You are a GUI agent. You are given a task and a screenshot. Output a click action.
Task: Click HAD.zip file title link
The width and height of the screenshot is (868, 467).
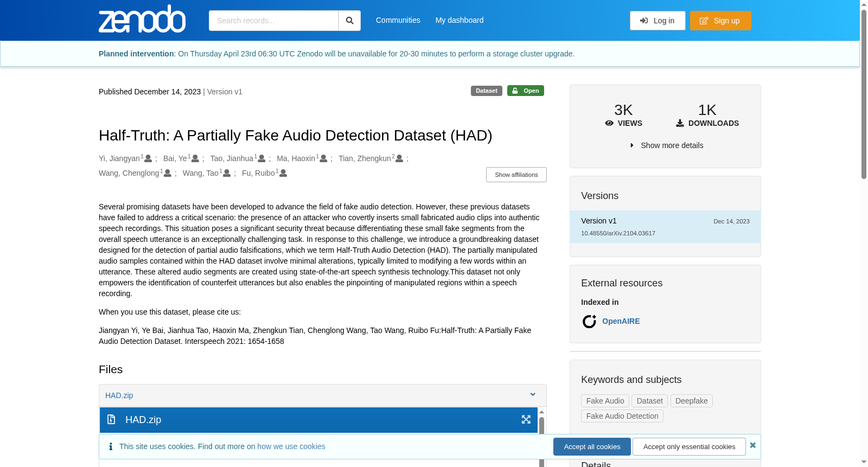click(119, 395)
